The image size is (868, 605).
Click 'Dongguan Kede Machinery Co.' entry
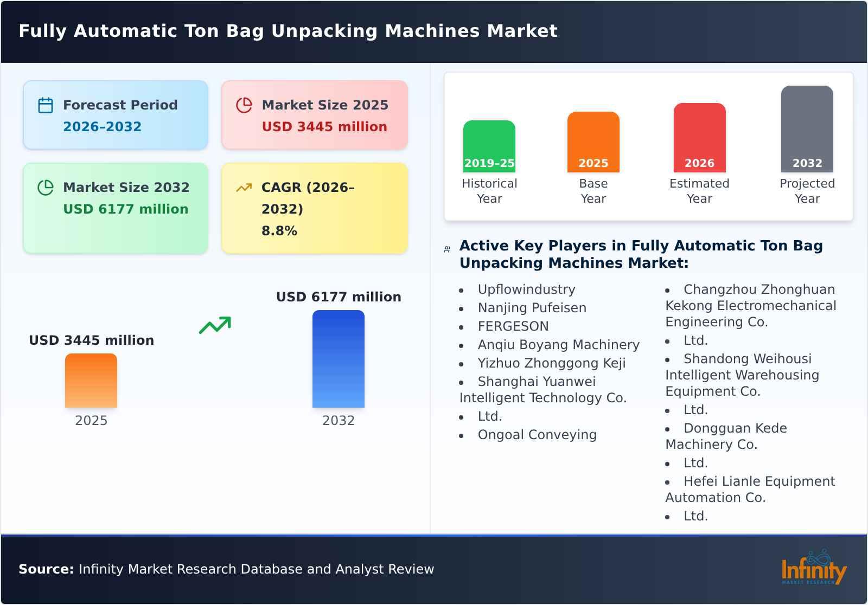click(726, 436)
